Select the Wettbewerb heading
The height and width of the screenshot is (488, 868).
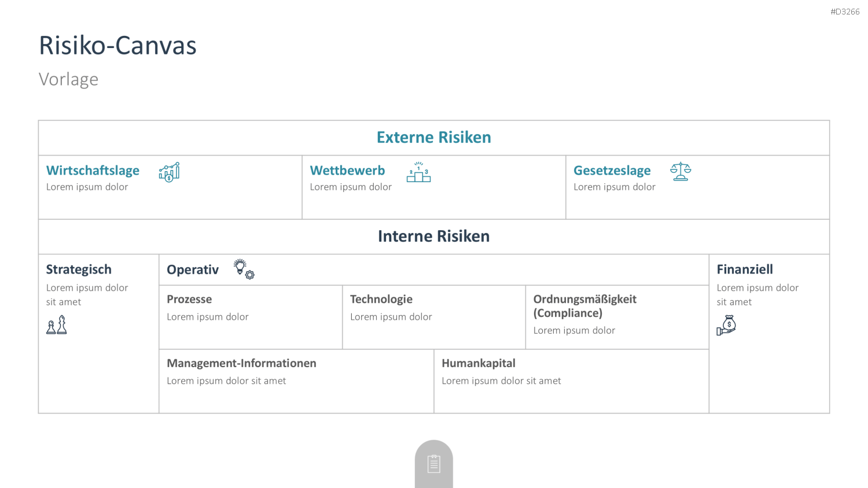click(x=347, y=171)
